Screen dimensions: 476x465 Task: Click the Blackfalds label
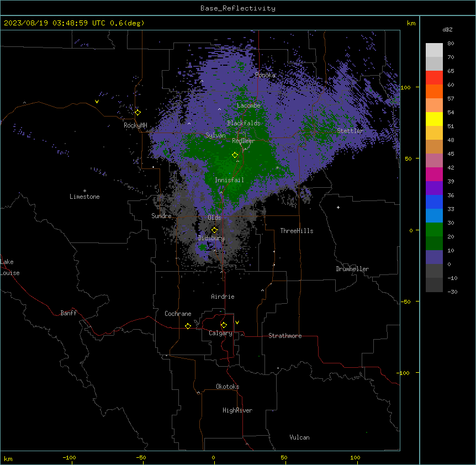244,123
